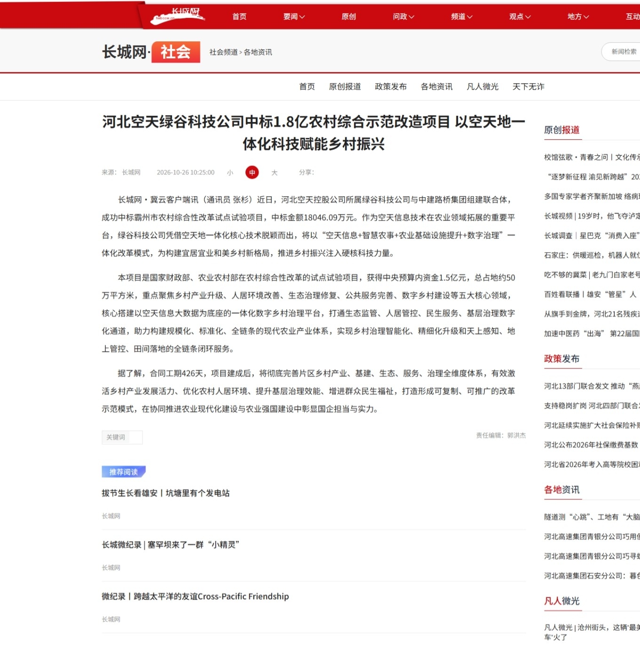The image size is (640, 672).
Task: Open sidebar item 长城调查 星巴克
Action: tap(592, 235)
